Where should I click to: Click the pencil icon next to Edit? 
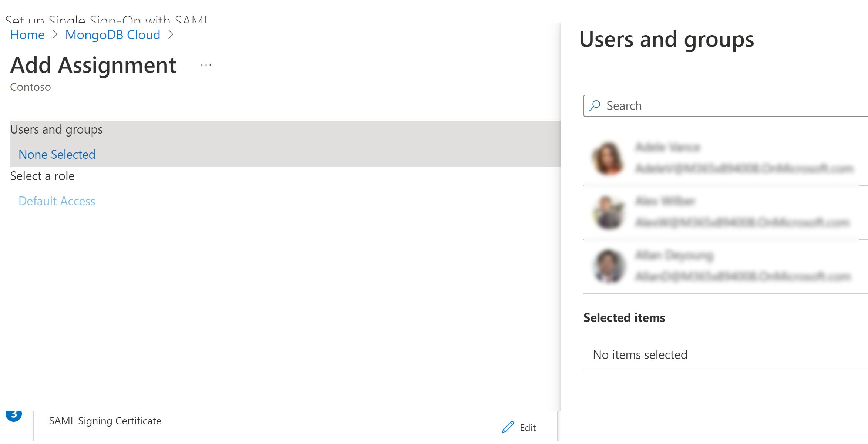point(508,427)
